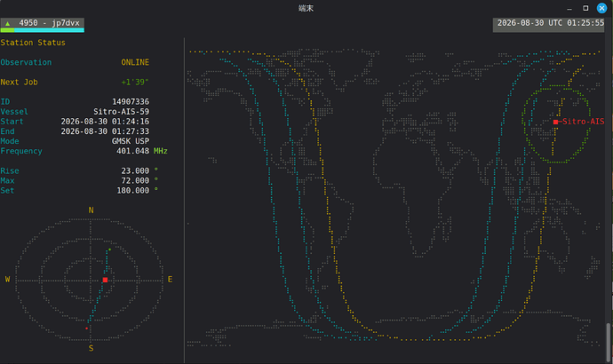Click the 'Observation' label
Image resolution: width=613 pixels, height=364 pixels.
[26, 62]
